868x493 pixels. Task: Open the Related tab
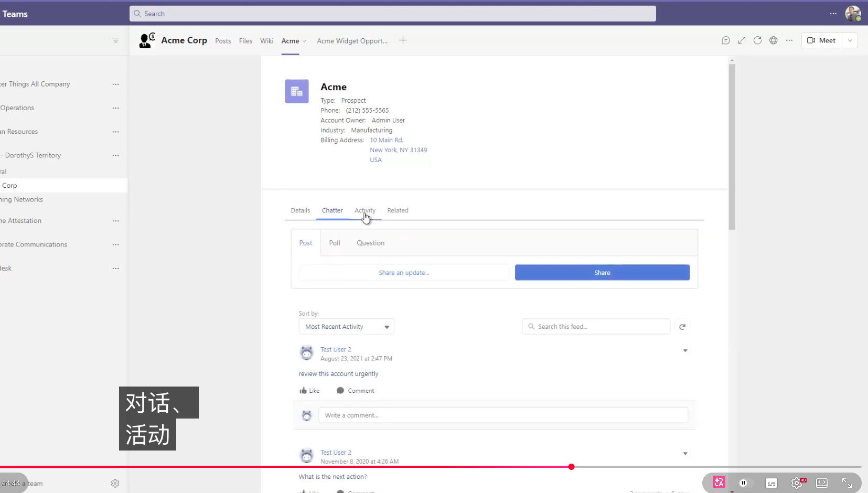click(x=398, y=210)
